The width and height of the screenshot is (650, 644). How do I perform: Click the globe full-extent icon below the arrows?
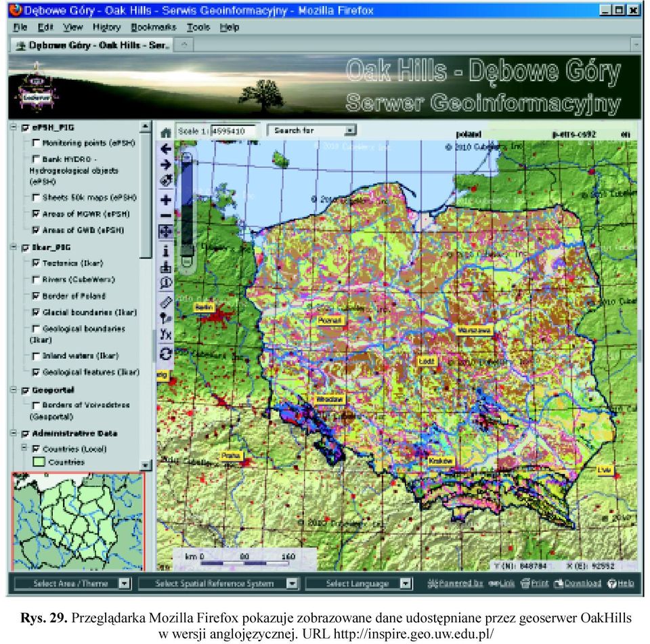point(166,180)
